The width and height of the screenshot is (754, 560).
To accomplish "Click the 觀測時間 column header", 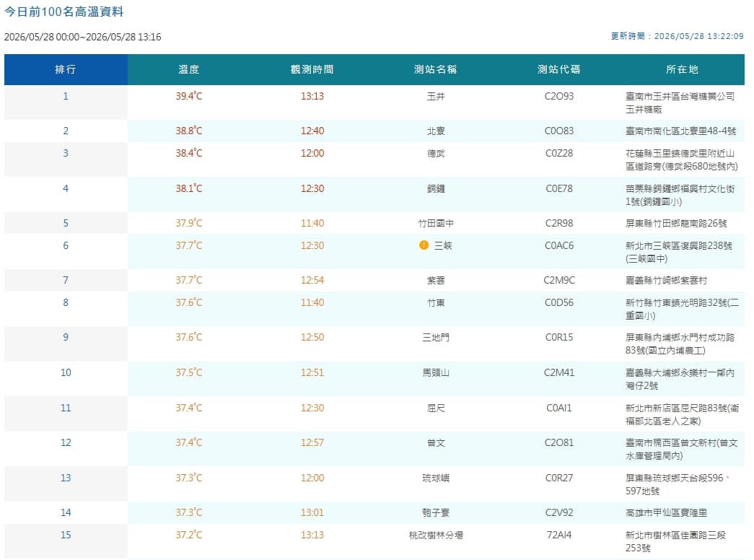I will pos(312,69).
